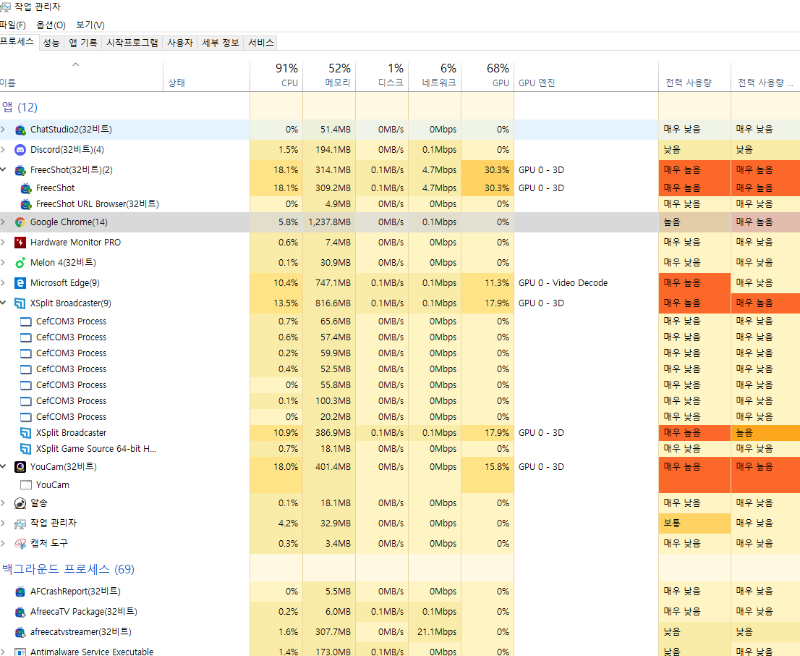800x656 pixels.
Task: Select the first CefCOM3 Process 65.6MB row
Action: 400,321
